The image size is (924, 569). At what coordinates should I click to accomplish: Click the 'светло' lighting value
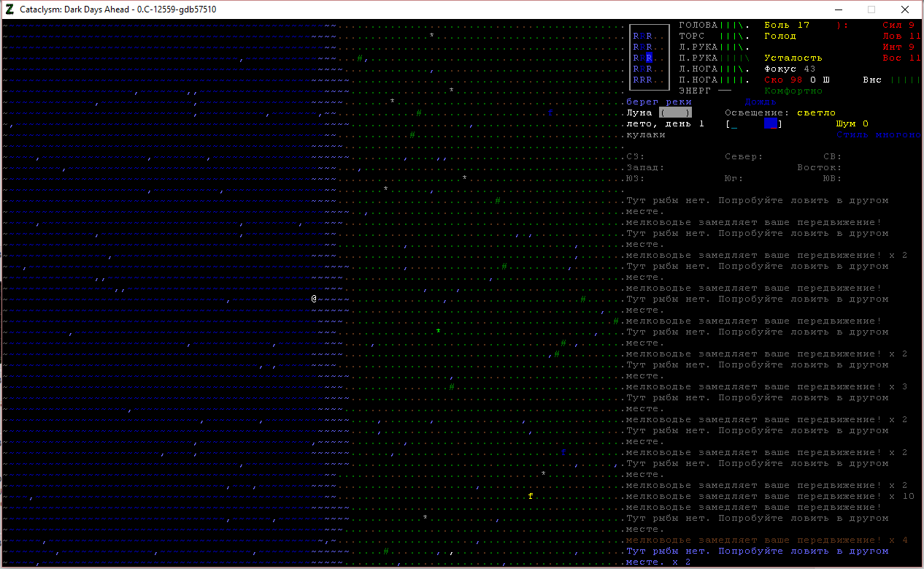pos(817,112)
